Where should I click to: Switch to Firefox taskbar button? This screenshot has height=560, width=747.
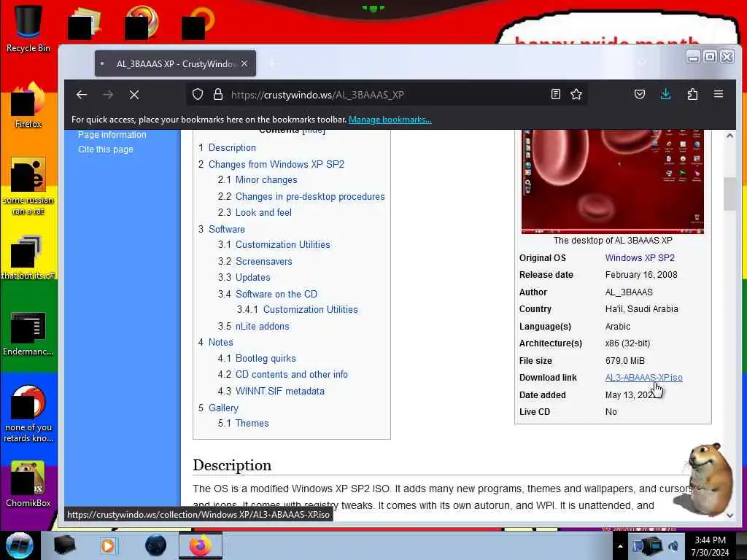[200, 545]
